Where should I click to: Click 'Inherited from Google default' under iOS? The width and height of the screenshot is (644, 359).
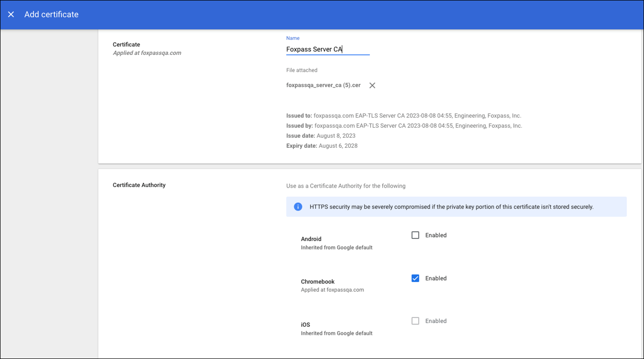coord(337,333)
